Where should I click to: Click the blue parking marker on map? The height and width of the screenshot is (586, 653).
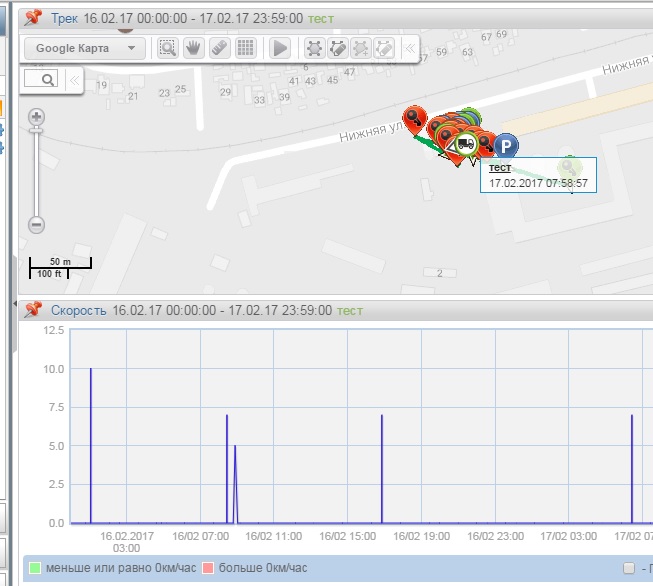(507, 146)
